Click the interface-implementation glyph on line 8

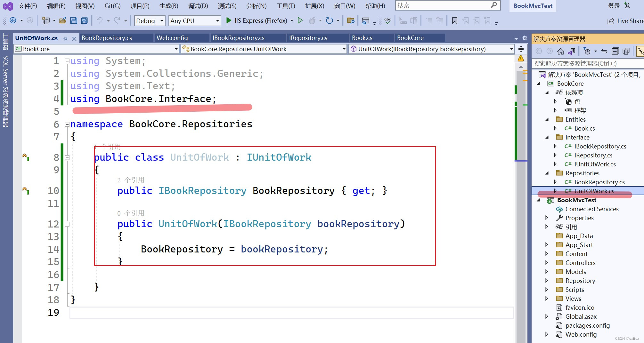[26, 157]
